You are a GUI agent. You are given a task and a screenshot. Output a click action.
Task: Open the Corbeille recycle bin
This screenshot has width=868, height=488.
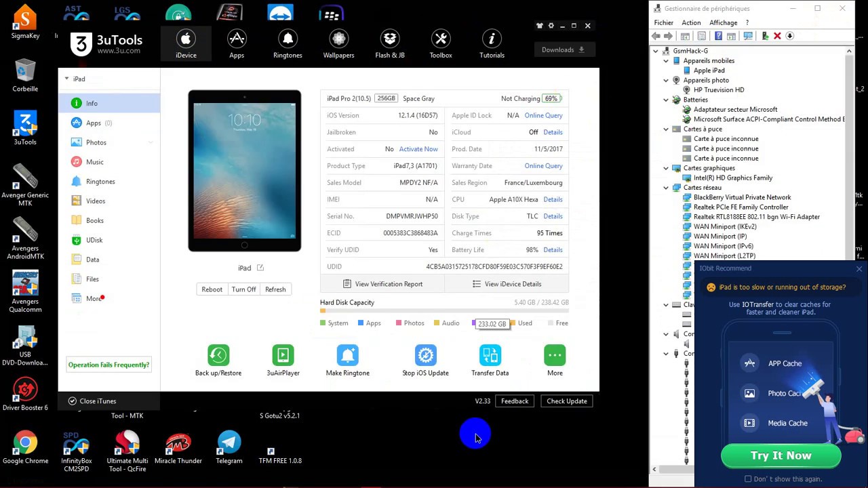click(25, 75)
